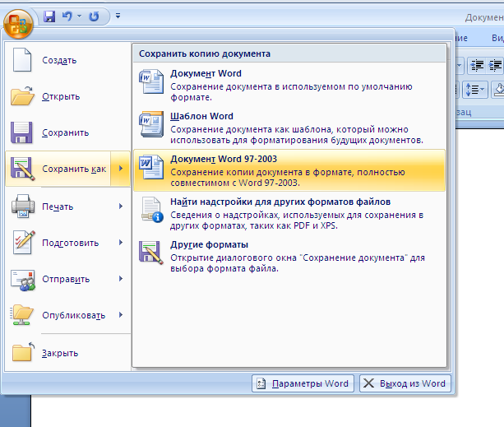Expand the Отправить submenu arrow

point(121,279)
